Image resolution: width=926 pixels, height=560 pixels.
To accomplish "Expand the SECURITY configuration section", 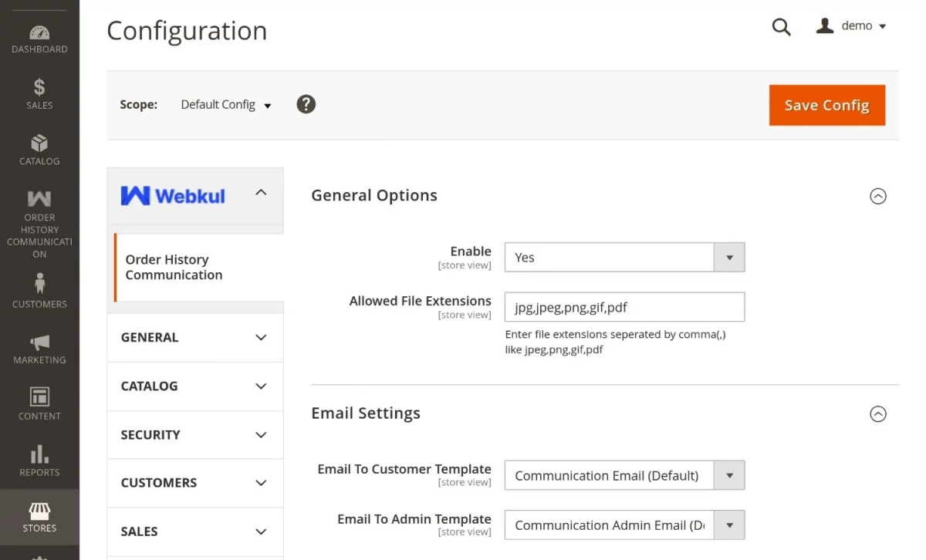I will coord(194,434).
